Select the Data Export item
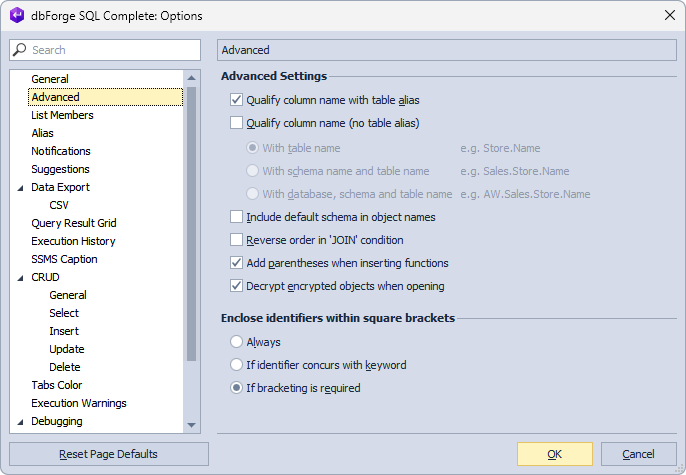The image size is (686, 475). point(60,187)
